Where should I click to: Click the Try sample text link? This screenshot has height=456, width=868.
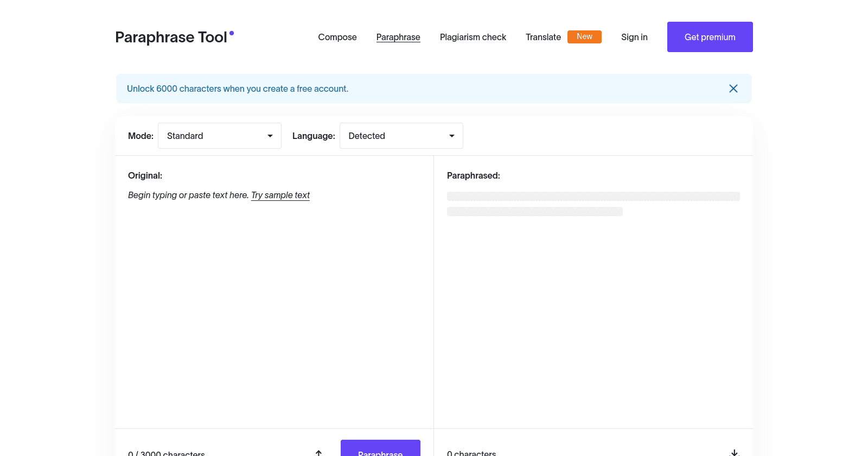pos(280,195)
